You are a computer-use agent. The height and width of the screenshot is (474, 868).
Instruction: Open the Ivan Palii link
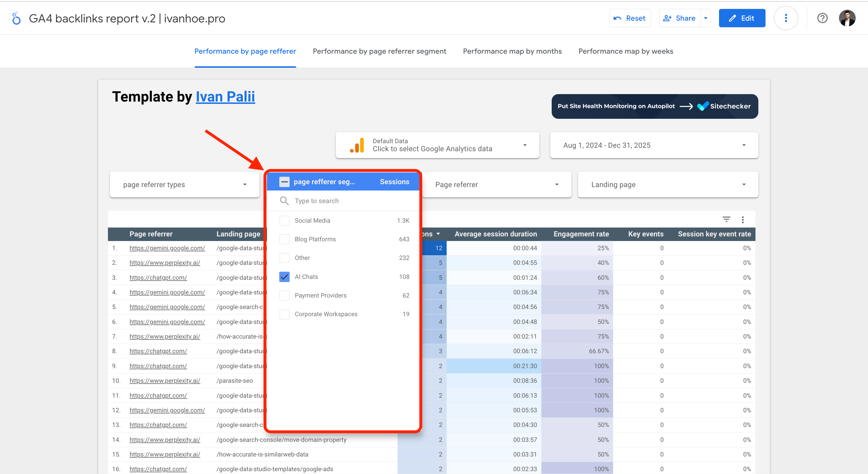coord(225,97)
